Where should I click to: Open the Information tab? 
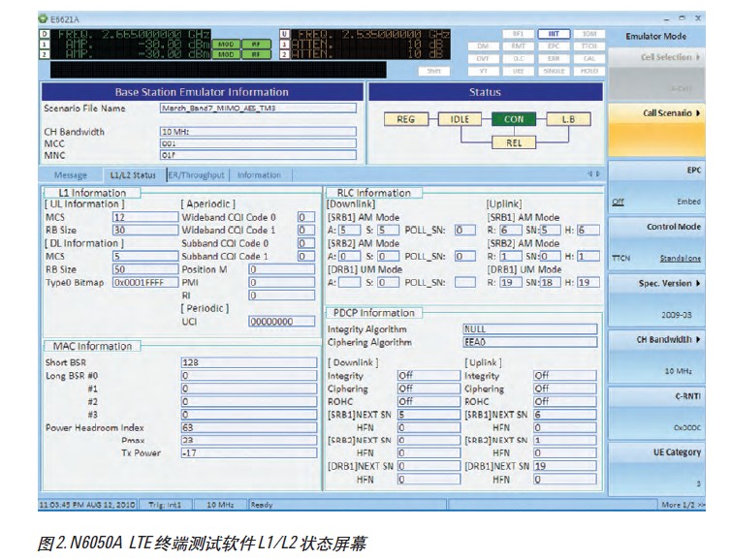(259, 175)
